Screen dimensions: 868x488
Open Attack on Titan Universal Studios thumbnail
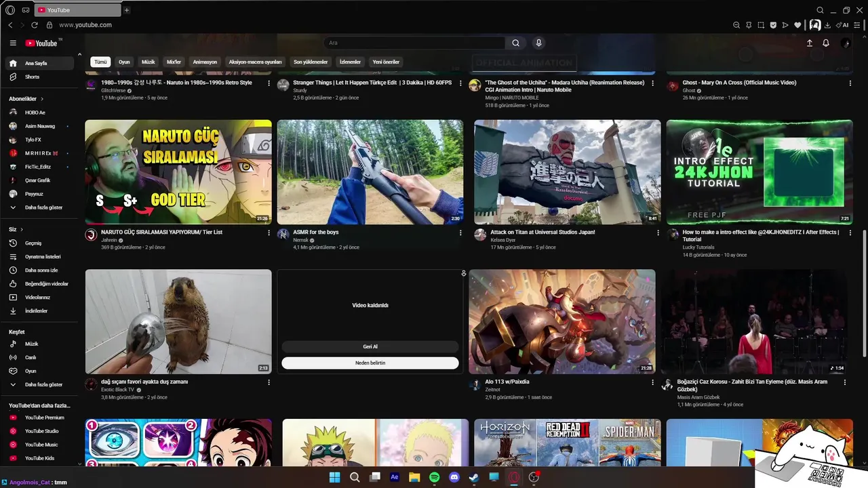click(x=567, y=172)
